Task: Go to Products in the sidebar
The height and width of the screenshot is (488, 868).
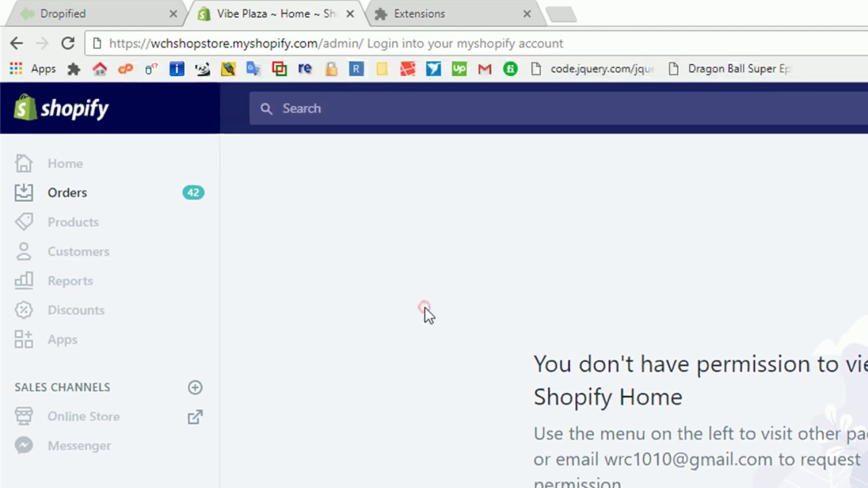Action: click(73, 222)
